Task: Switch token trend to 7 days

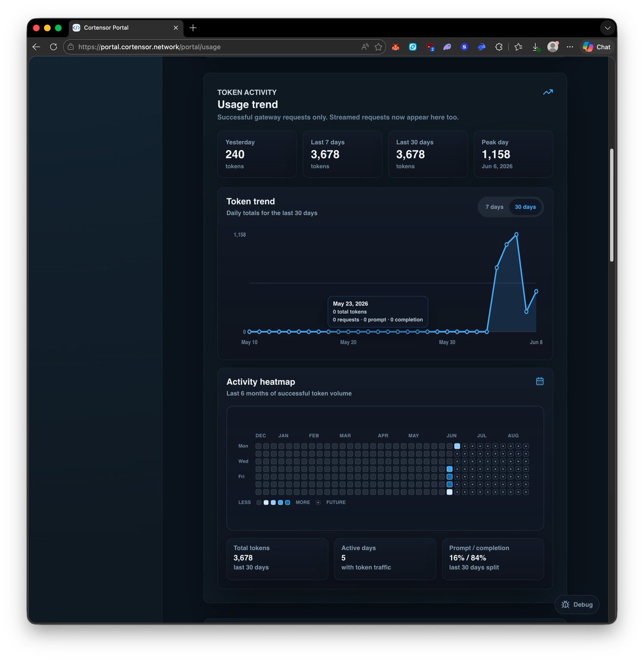Action: (494, 207)
